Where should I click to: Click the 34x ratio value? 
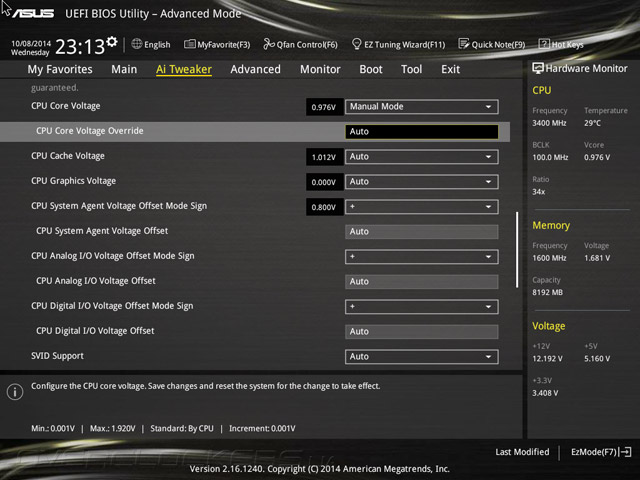(539, 191)
